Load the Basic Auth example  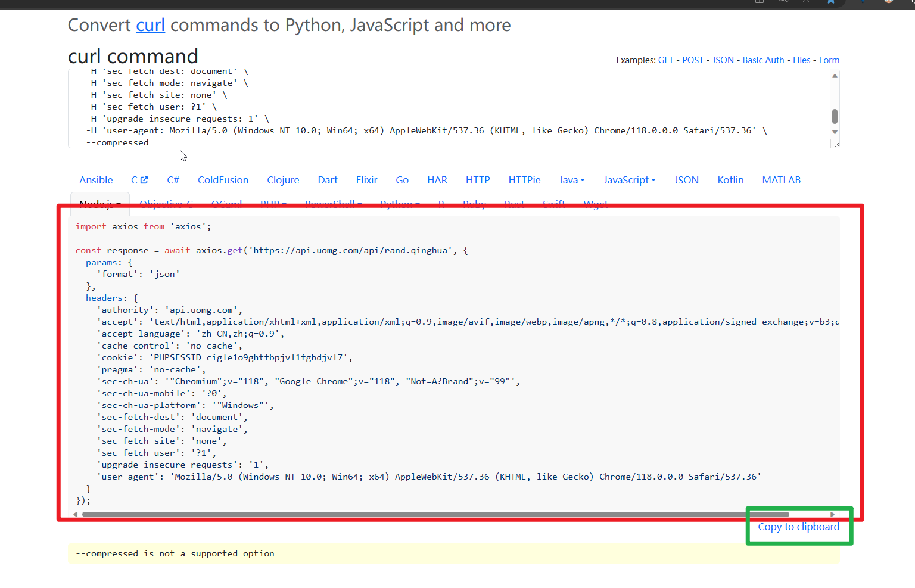pyautogui.click(x=763, y=60)
